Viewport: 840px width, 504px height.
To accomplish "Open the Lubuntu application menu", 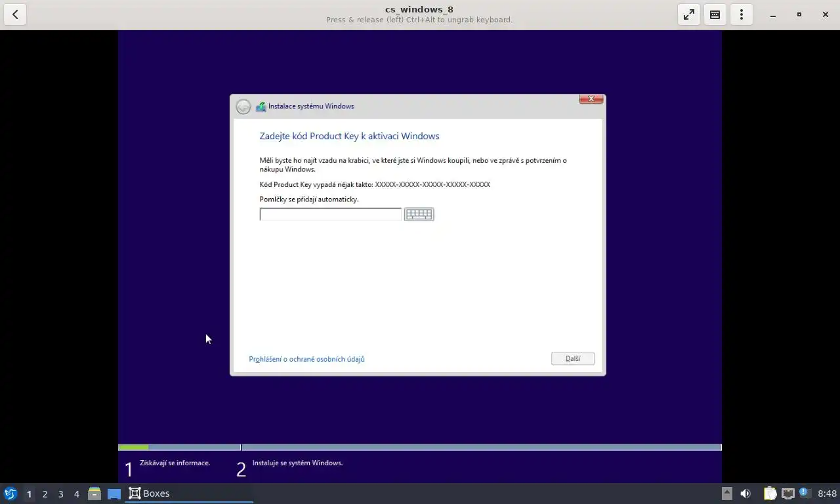I will [x=10, y=493].
